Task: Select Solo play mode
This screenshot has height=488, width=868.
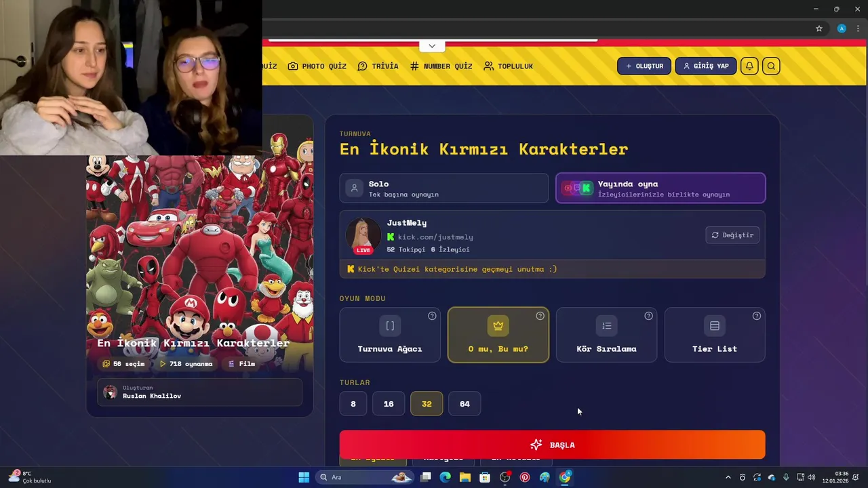Action: coord(444,188)
